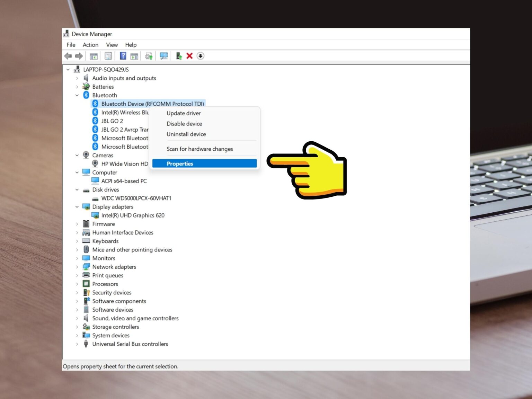Collapse the LAPTOP-5QO429JS root node
Screen dimensions: 532x399
[x=68, y=70]
